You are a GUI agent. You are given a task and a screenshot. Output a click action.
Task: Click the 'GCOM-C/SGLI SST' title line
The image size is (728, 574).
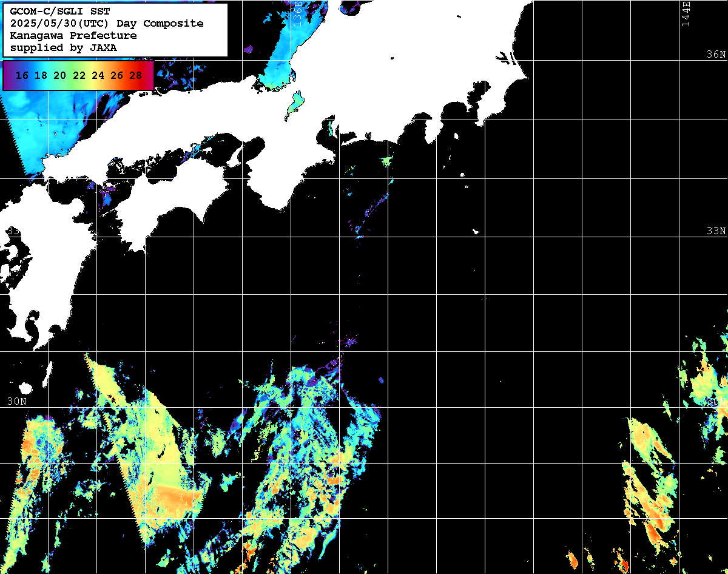pos(60,12)
